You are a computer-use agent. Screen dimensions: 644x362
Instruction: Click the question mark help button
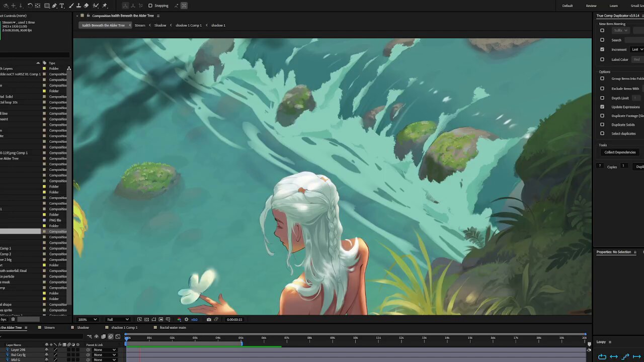[600, 166]
